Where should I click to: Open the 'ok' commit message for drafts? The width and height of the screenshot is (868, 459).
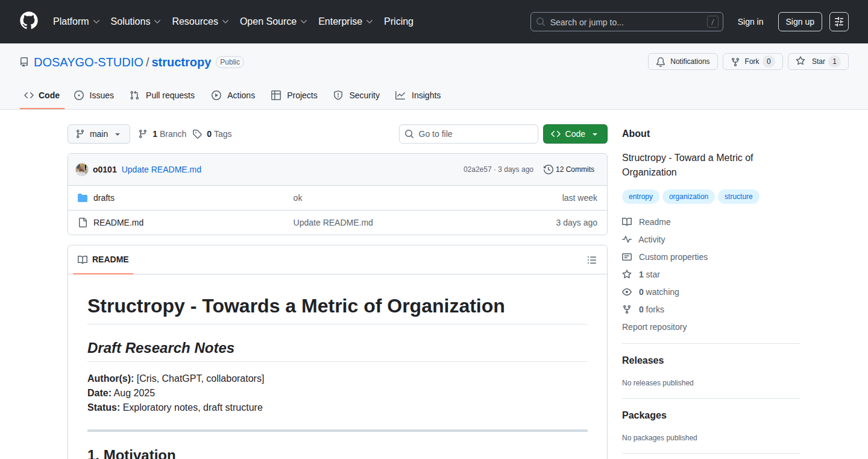pyautogui.click(x=298, y=198)
